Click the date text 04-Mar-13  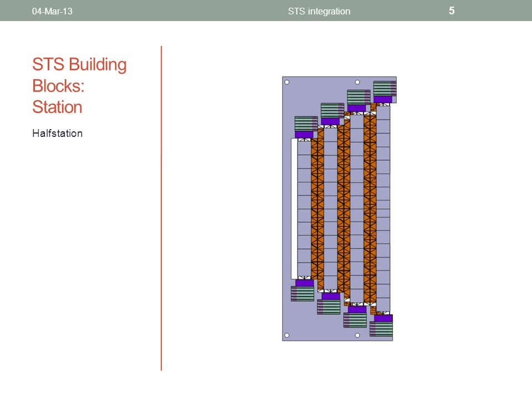pyautogui.click(x=52, y=11)
